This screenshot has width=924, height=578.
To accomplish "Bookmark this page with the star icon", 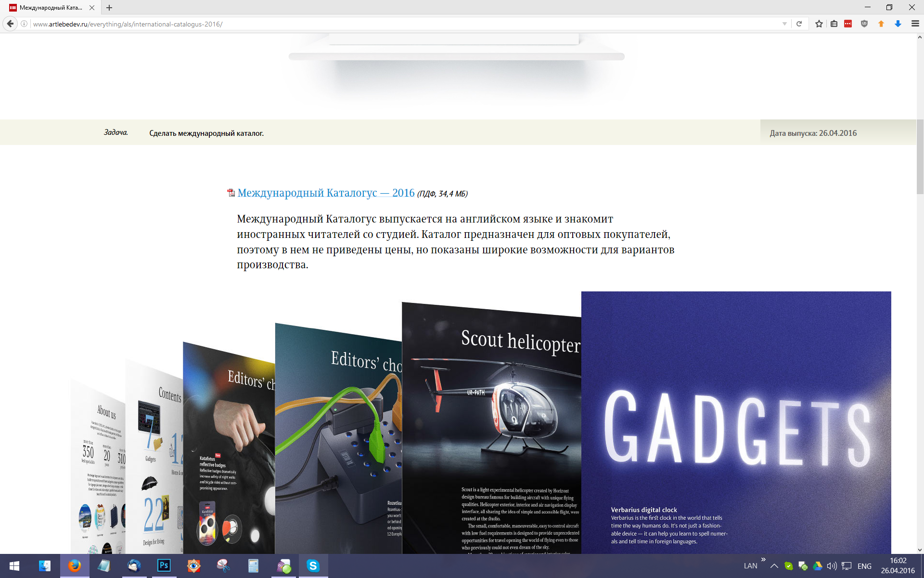I will coord(819,24).
